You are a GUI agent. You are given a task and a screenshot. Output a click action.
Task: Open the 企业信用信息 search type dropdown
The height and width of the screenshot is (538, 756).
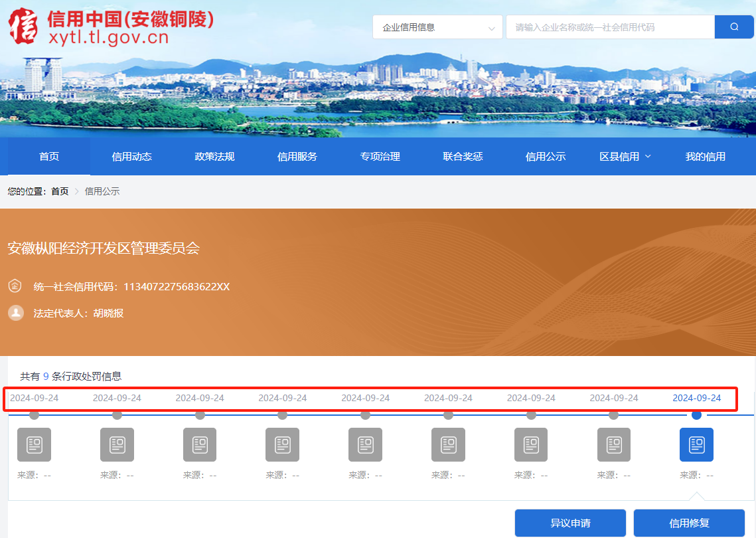tap(437, 27)
